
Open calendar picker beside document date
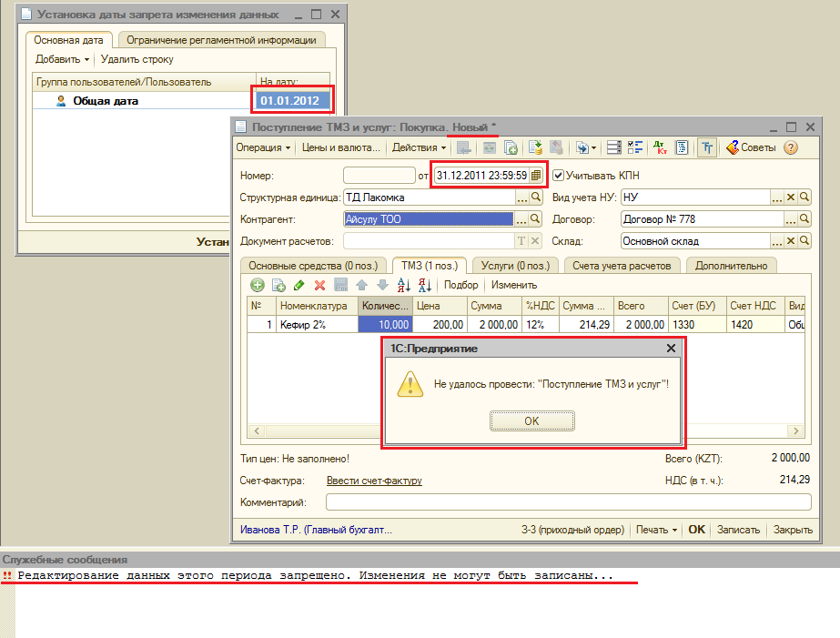[536, 175]
